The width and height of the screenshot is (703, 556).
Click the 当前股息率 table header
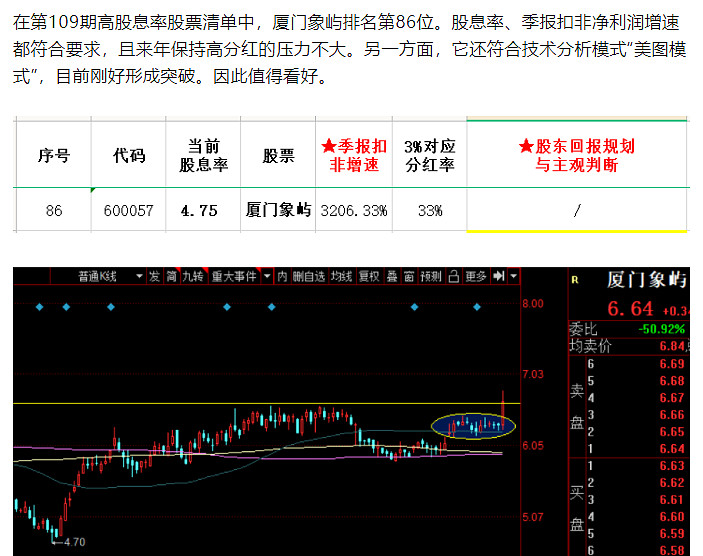[204, 156]
